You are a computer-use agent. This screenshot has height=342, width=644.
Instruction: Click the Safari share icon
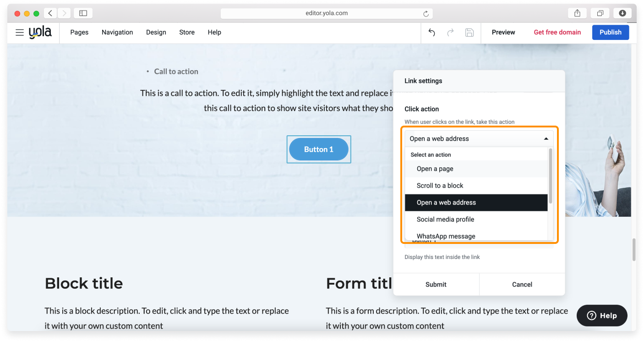(577, 13)
